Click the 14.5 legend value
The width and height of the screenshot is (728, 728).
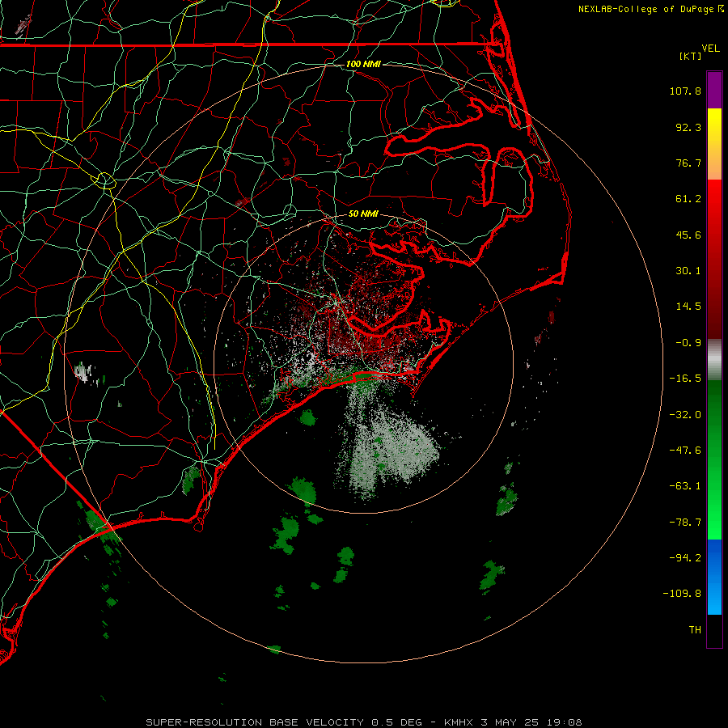[688, 307]
